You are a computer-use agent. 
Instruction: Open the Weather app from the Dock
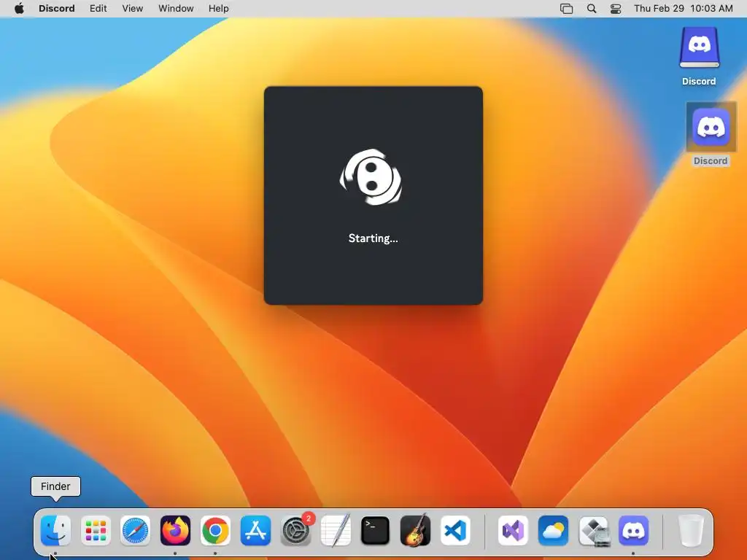pyautogui.click(x=553, y=530)
